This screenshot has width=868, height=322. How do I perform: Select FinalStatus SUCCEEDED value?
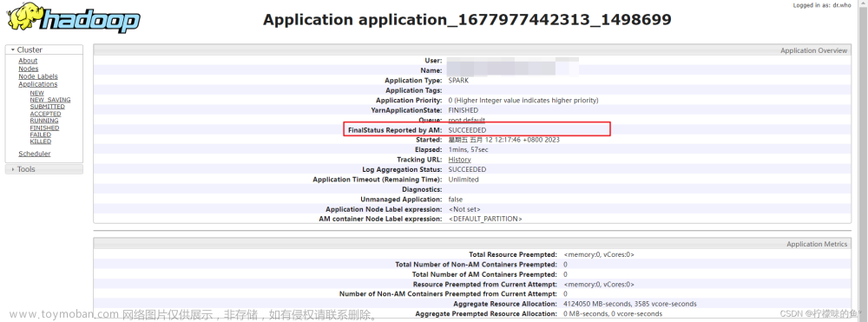coord(467,130)
